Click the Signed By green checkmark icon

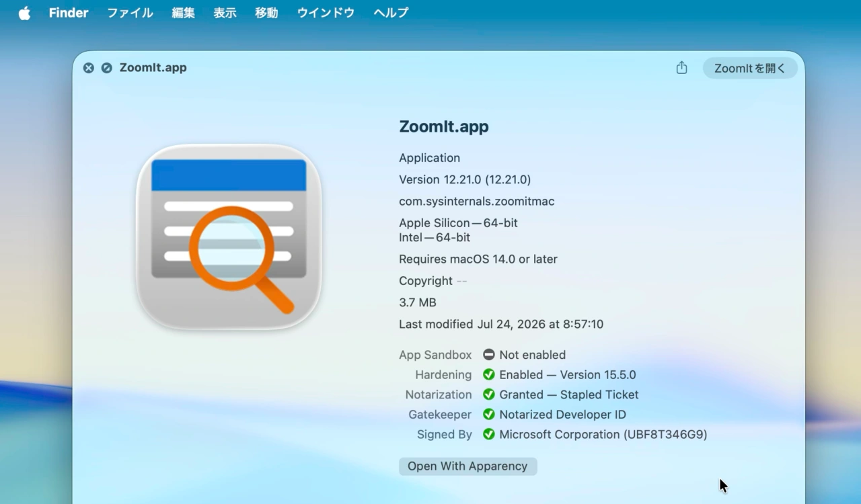click(x=489, y=435)
